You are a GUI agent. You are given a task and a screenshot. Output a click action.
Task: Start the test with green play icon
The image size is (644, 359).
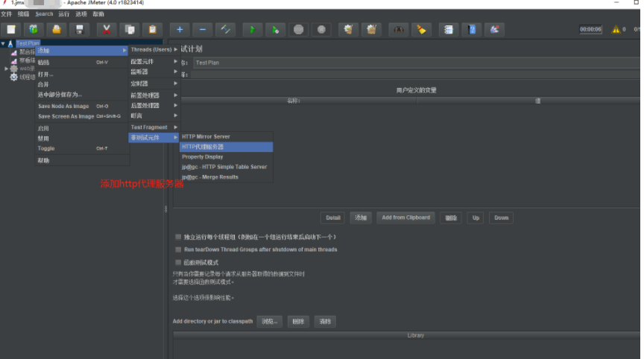tap(253, 30)
